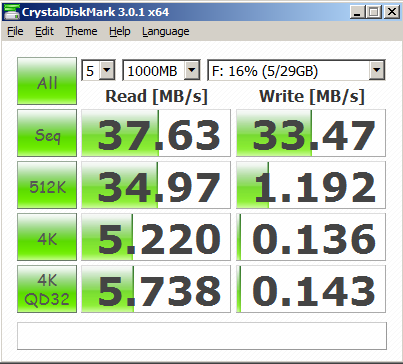Click the 4K QD32 read result 5.738
This screenshot has width=403, height=364.
[156, 289]
